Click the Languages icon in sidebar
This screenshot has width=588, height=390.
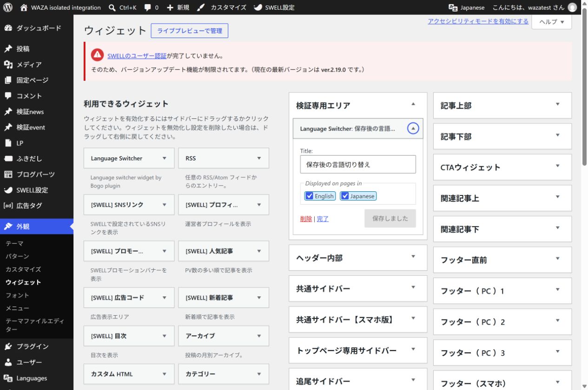pos(8,378)
